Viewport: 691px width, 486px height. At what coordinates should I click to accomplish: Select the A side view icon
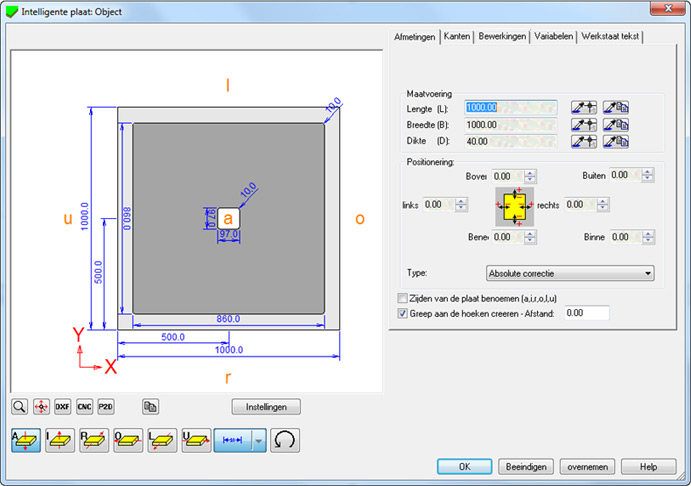coord(26,440)
